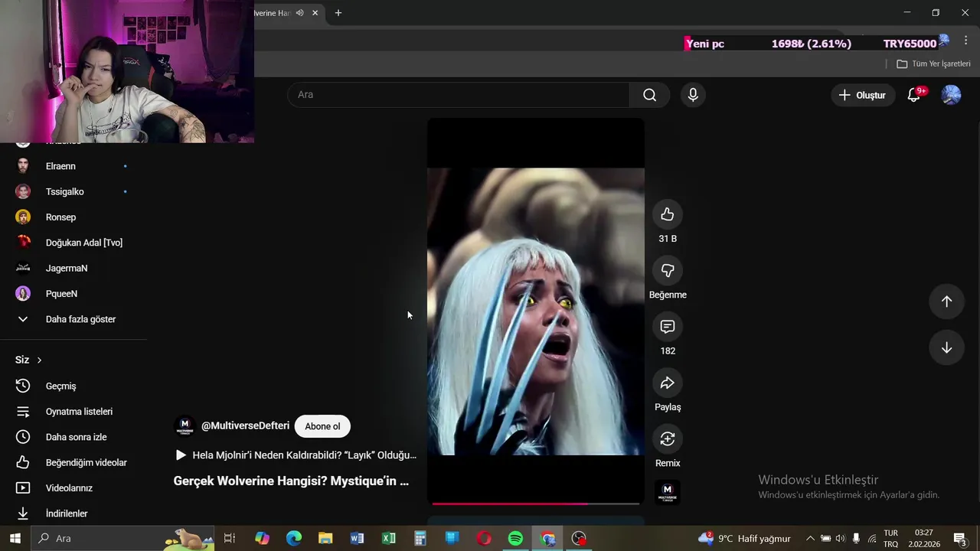Open the account avatar menu
The height and width of the screenshot is (551, 980).
[x=951, y=95]
